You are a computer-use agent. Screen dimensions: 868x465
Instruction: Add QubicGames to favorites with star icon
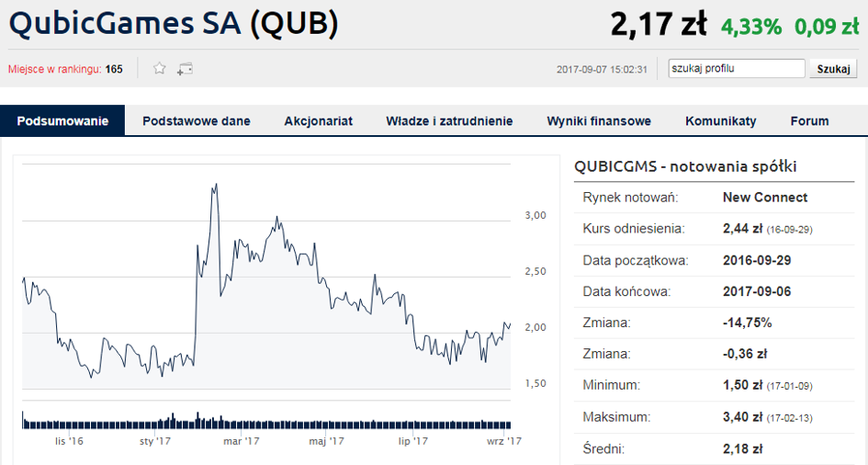160,69
